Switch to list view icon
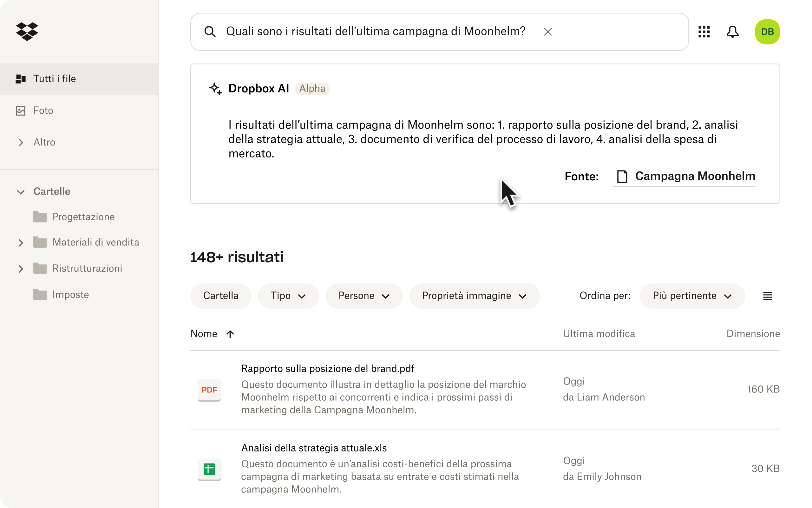 767,296
